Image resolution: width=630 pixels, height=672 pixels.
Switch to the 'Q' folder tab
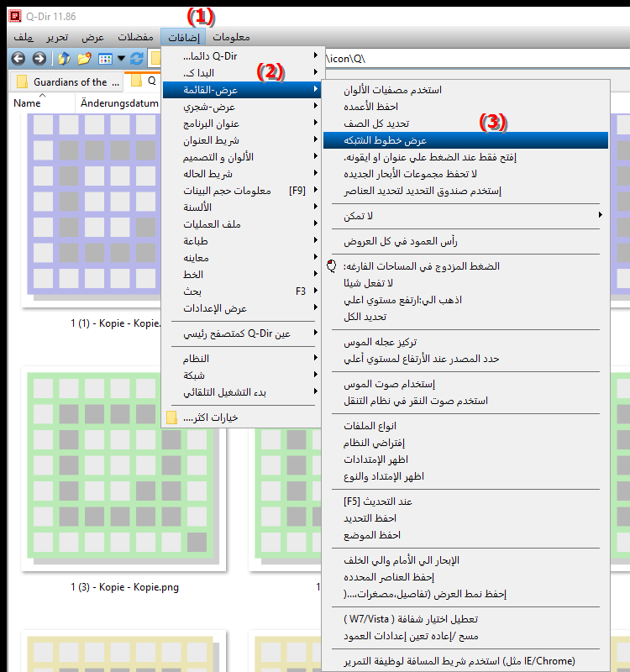pyautogui.click(x=143, y=81)
